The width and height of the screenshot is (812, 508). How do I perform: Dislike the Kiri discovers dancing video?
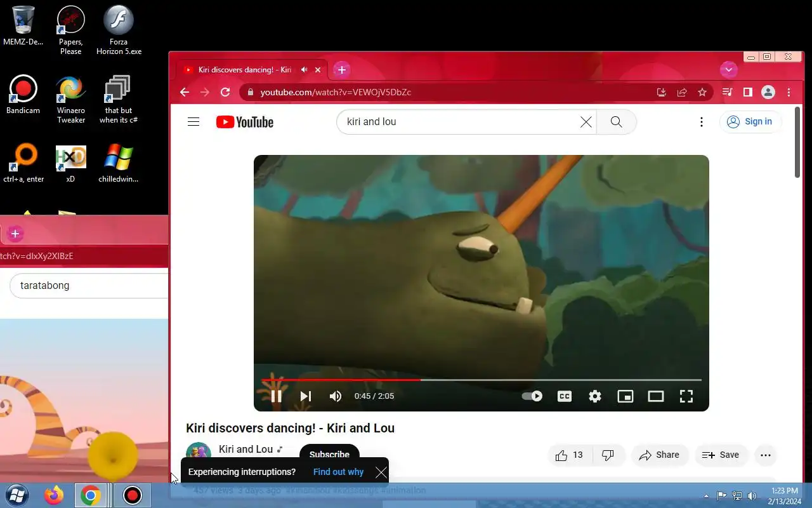tap(608, 455)
